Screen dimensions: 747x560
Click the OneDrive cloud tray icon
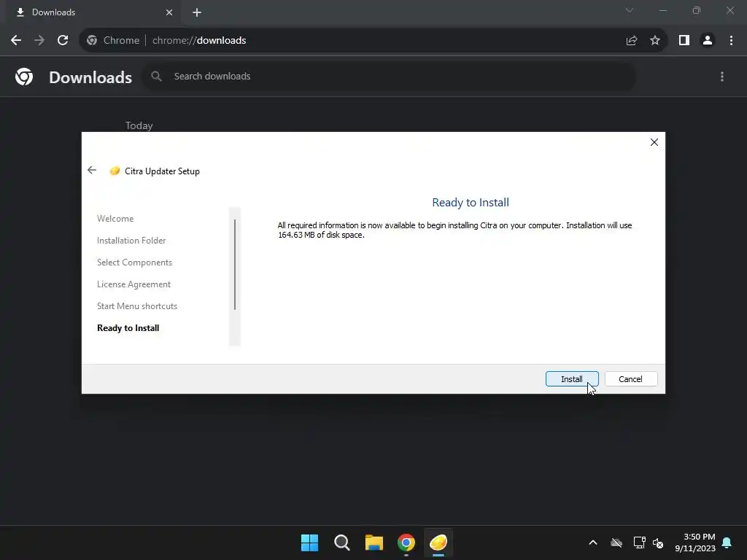[616, 542]
